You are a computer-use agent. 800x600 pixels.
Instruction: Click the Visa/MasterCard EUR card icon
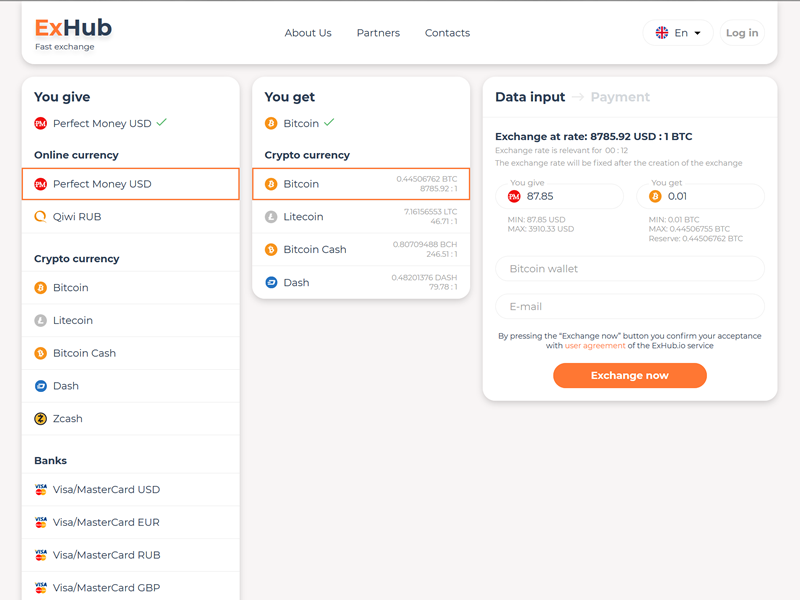40,522
